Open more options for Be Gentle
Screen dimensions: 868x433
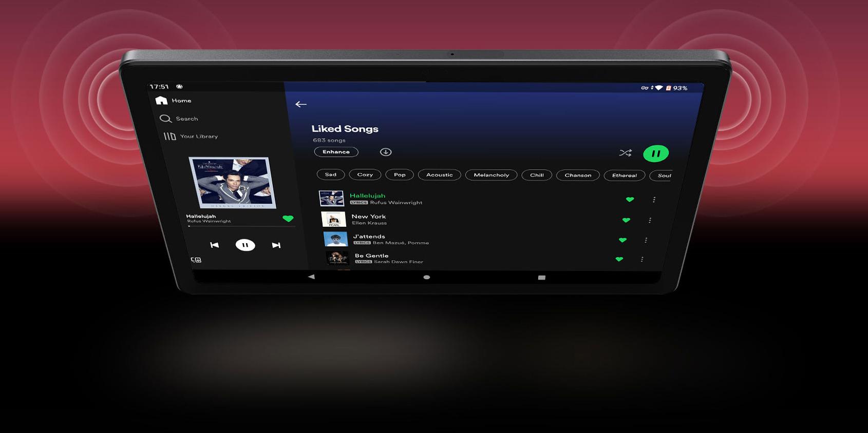[642, 260]
